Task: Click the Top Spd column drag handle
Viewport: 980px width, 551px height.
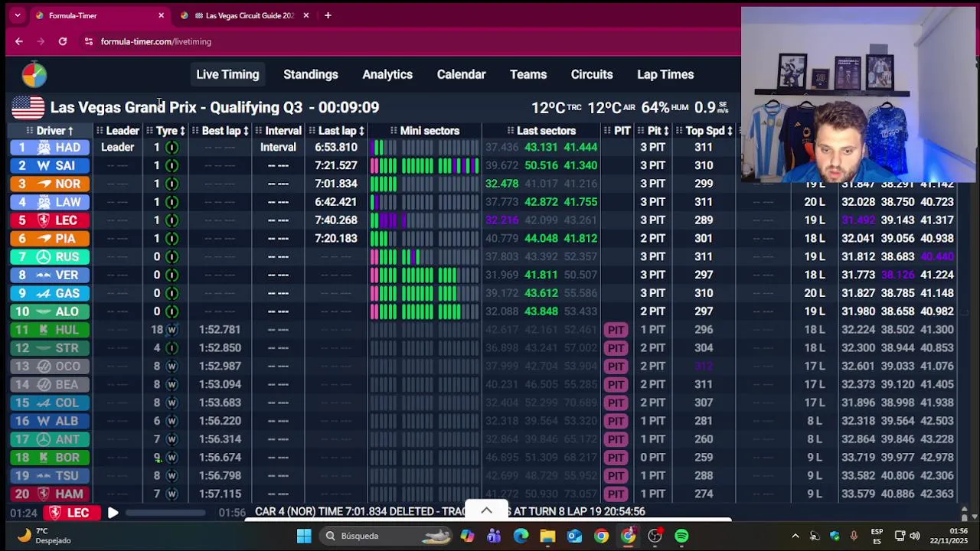Action: 679,131
